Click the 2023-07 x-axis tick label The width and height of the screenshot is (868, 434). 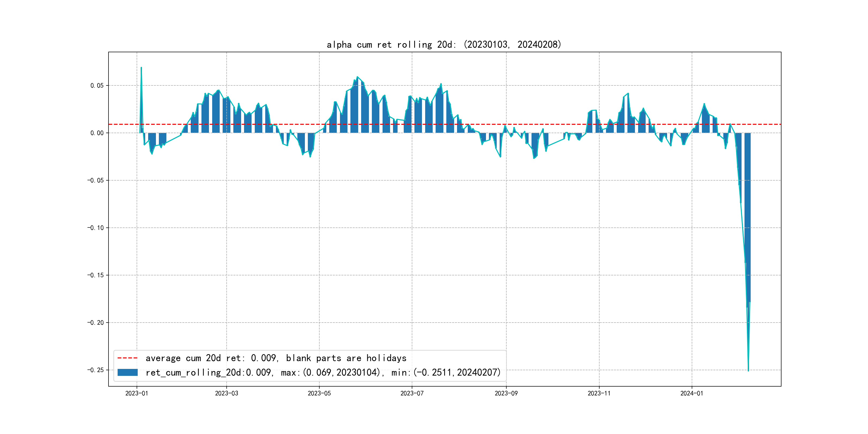412,393
